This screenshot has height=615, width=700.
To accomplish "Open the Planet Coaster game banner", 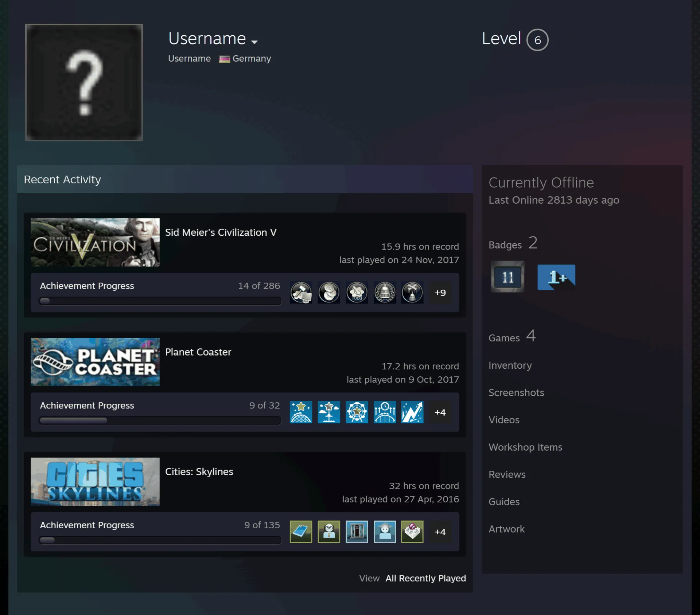I will pos(95,362).
